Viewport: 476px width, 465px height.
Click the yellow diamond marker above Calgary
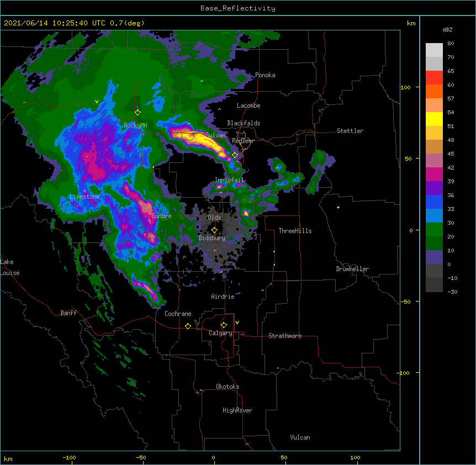pyautogui.click(x=224, y=325)
